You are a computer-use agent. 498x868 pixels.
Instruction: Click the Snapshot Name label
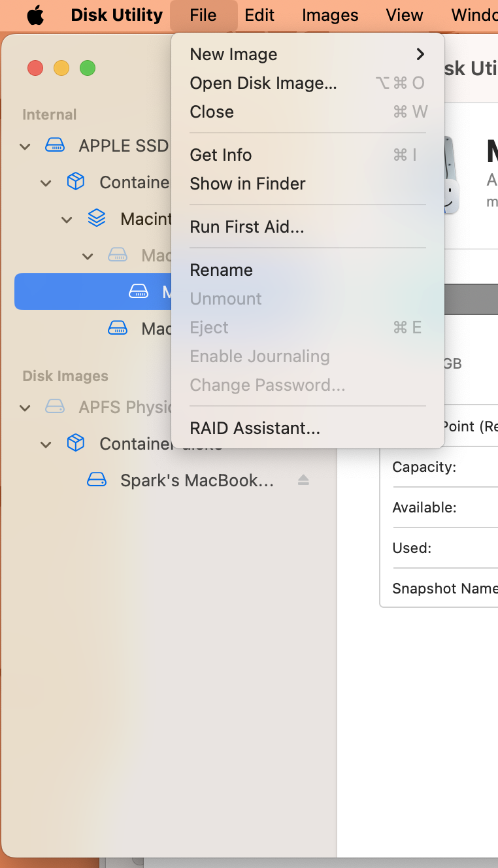pos(445,588)
